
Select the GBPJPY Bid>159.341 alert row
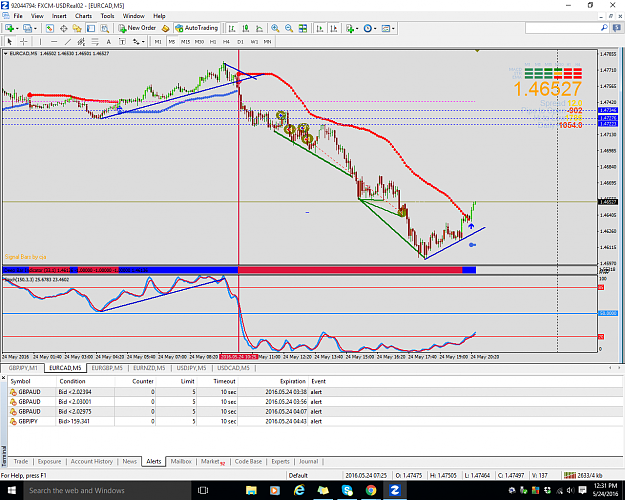tap(315, 421)
